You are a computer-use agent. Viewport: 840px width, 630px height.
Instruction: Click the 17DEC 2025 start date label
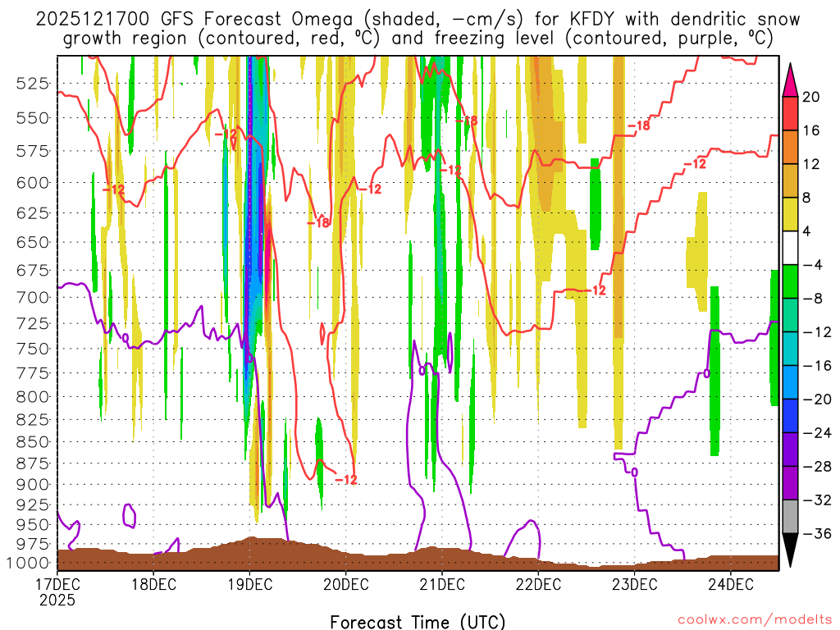coord(57,591)
